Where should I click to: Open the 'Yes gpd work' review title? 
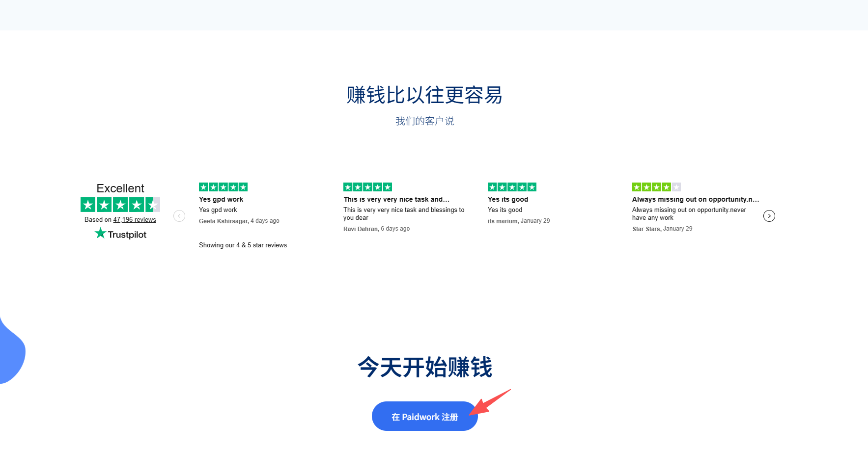click(x=221, y=199)
